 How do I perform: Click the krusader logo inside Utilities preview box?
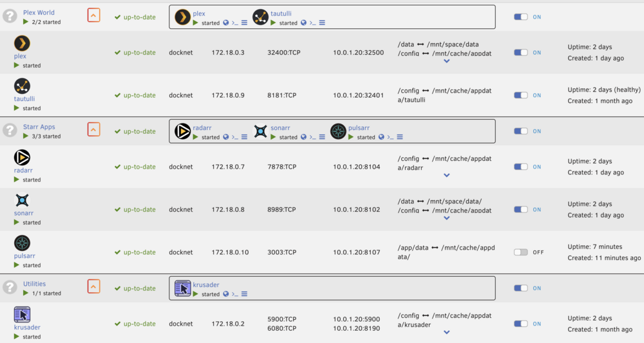coord(182,288)
